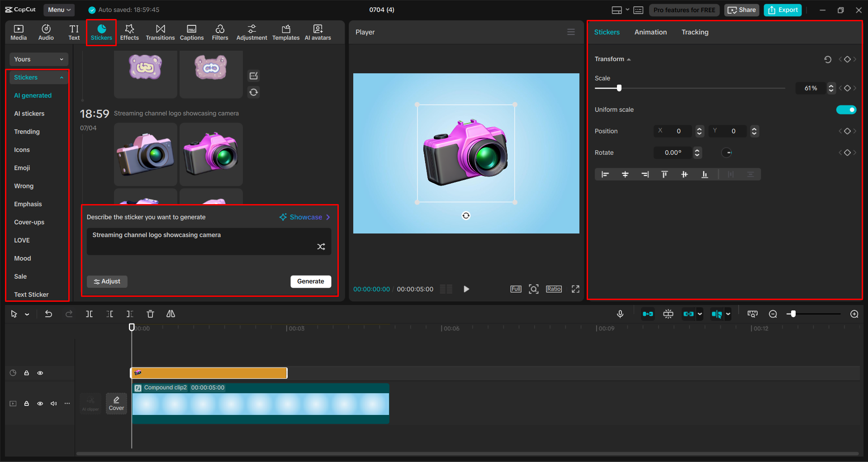The height and width of the screenshot is (462, 868).
Task: Open the Templates panel
Action: tap(285, 32)
